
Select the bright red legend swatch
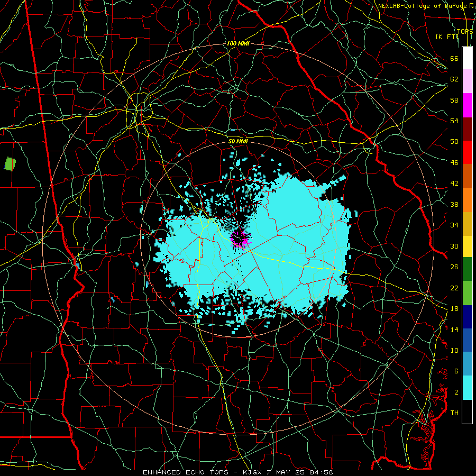(467, 152)
